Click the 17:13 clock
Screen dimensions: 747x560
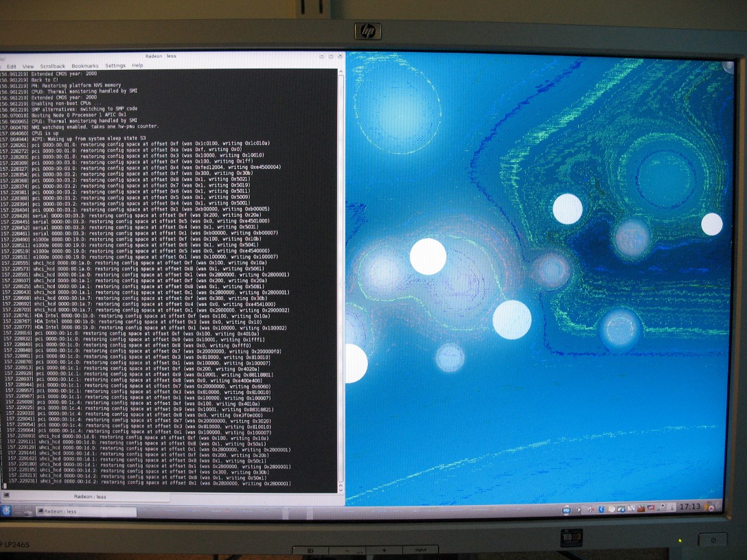(690, 507)
